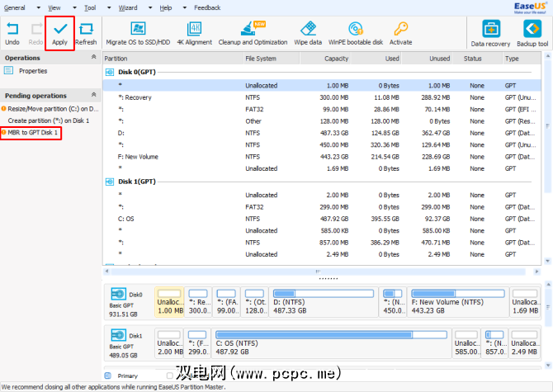Viewport: 553px width, 392px height.
Task: Click the Disk 0(GPT) disk icon
Action: tap(110, 73)
